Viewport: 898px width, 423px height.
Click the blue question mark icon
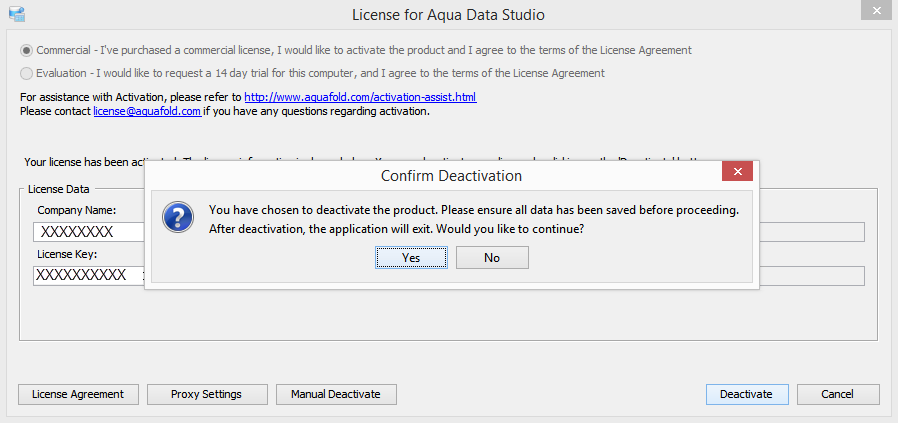coord(178,219)
